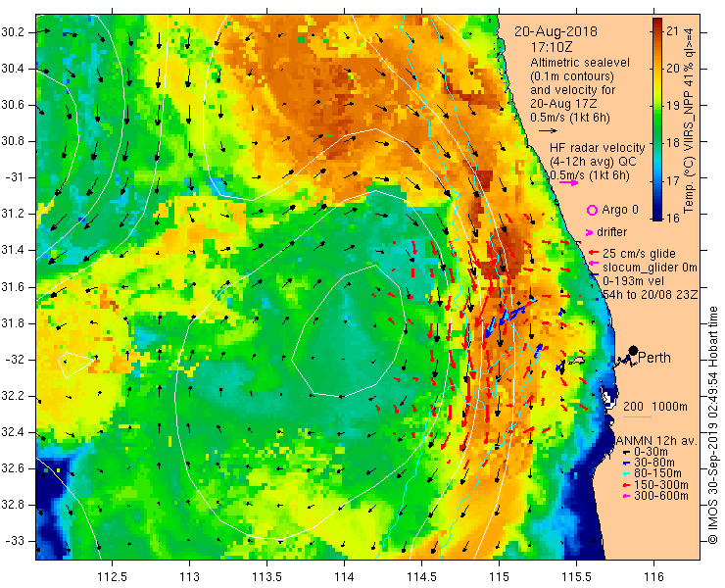This screenshot has width=725, height=588.
Task: Click the 116 longitude axis label
Action: point(653,576)
